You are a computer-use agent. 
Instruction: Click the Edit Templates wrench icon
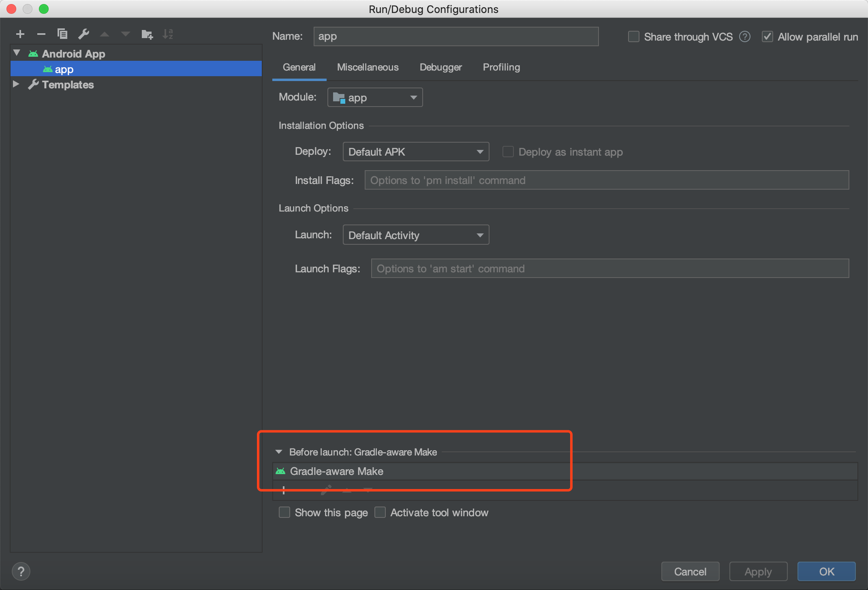click(x=83, y=34)
